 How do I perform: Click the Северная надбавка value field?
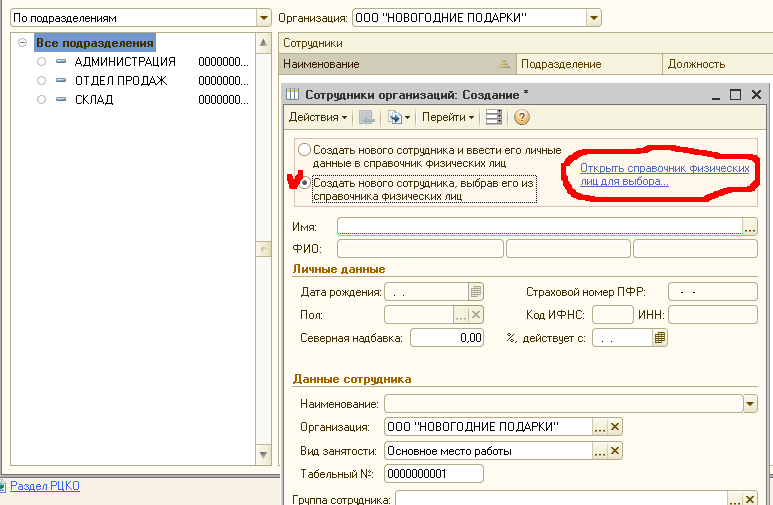tap(447, 338)
